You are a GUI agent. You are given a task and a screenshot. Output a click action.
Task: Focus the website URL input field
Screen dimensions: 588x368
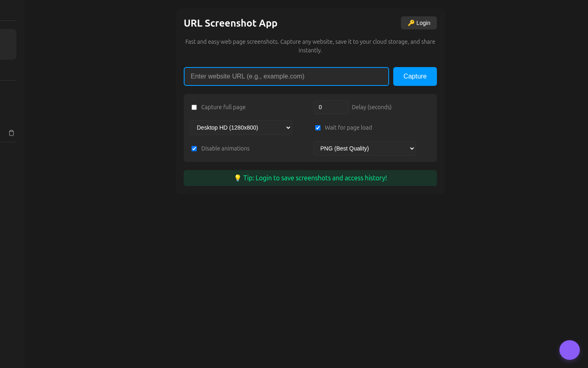coord(286,76)
